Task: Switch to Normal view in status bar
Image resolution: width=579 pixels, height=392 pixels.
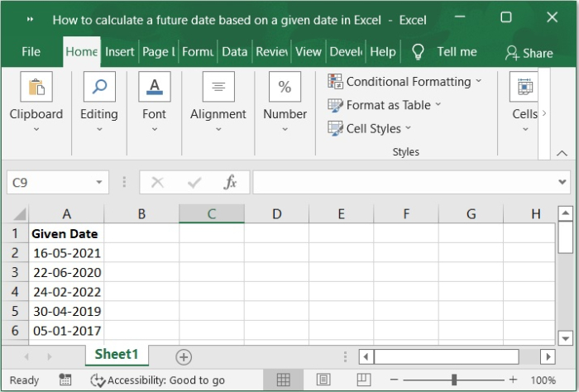Action: (284, 380)
